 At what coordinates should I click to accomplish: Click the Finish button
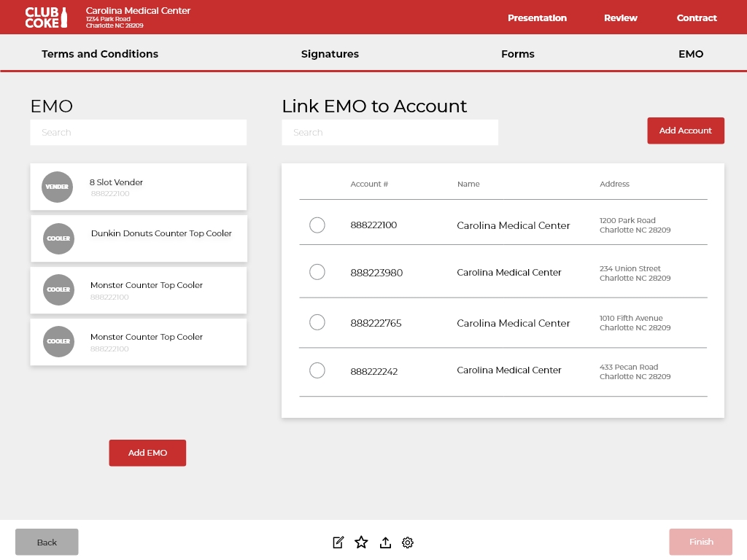(701, 542)
